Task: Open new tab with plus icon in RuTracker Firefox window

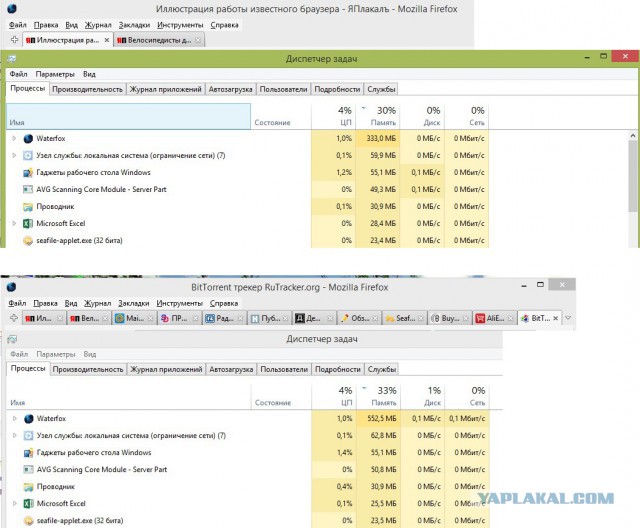Action: (x=14, y=317)
